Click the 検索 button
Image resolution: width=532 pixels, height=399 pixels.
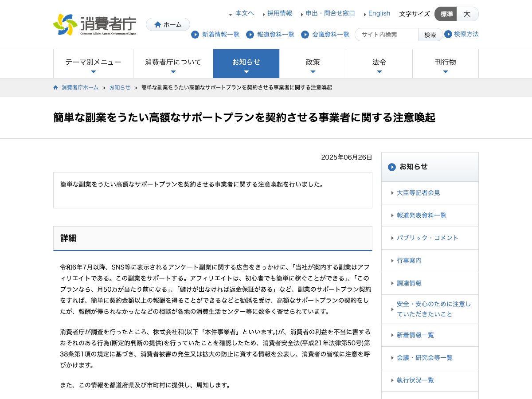pyautogui.click(x=430, y=35)
